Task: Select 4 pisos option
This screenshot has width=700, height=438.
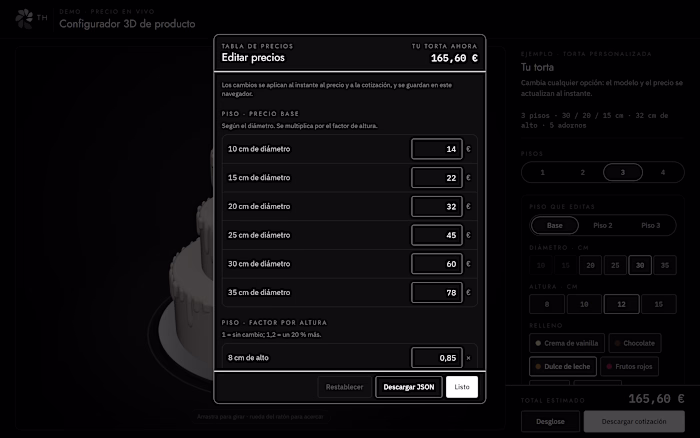Action: [663, 172]
